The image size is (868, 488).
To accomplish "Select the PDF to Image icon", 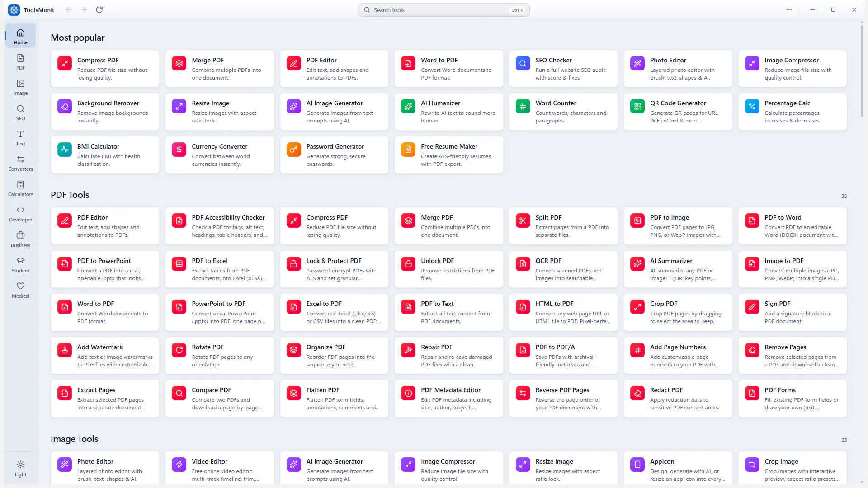I will coord(637,221).
